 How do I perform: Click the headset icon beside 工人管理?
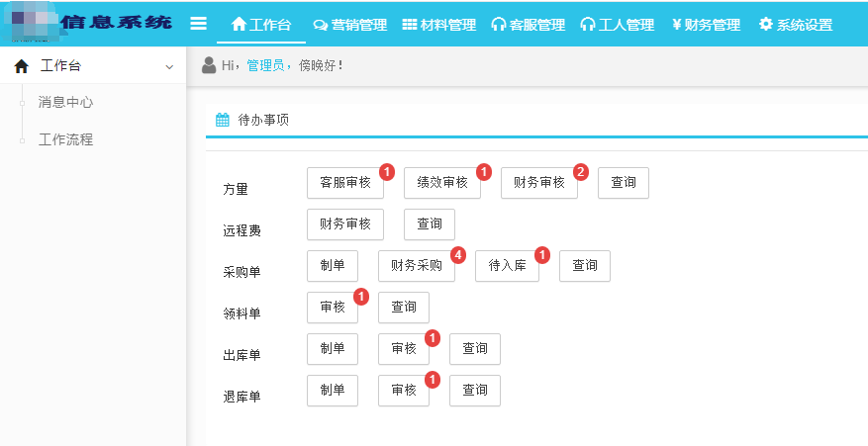[x=588, y=25]
